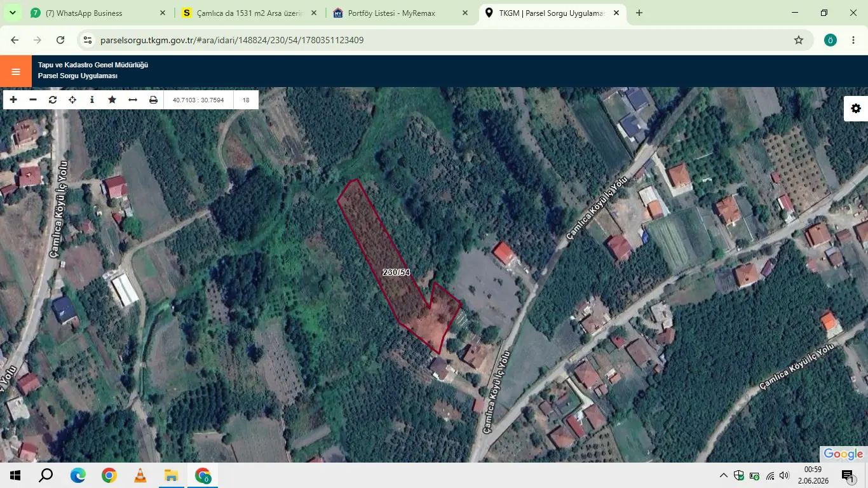View site information icon in address bar
868x488 pixels.
pos(88,40)
